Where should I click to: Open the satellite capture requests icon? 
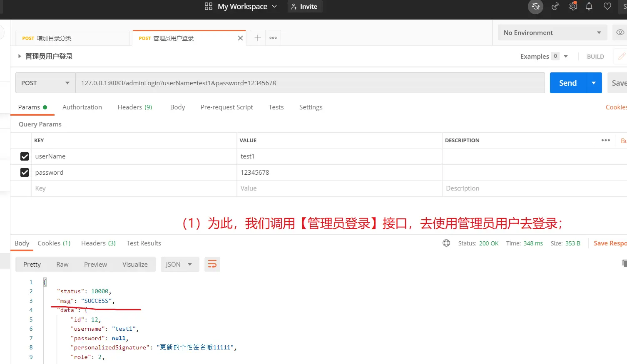click(x=555, y=7)
